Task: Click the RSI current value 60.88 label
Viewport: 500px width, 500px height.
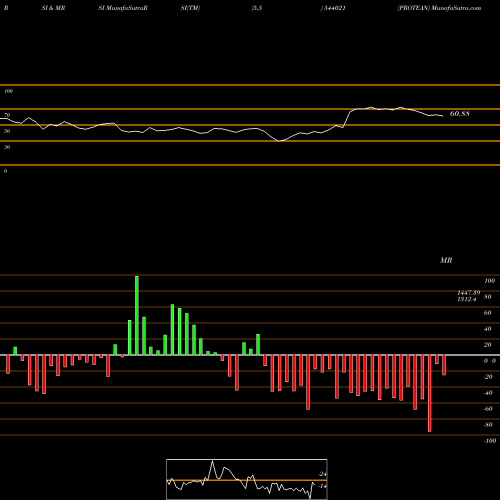Action: point(460,114)
